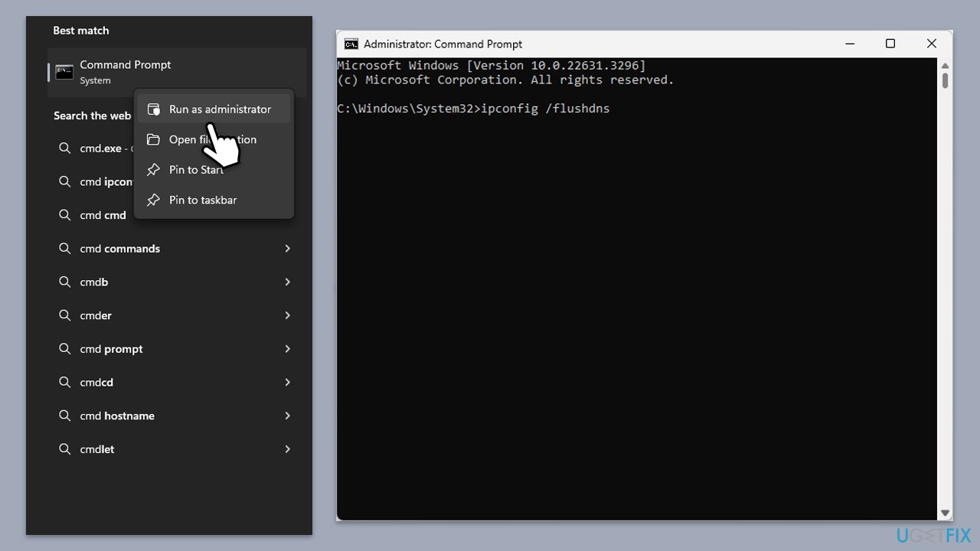Expand the cmdb suggestion chevron
The image size is (980, 551).
(x=287, y=282)
